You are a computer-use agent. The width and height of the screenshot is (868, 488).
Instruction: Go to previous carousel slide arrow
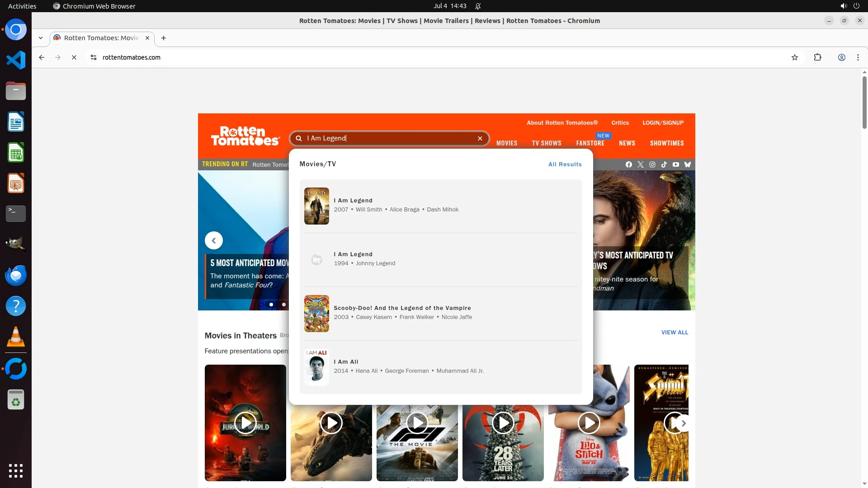click(214, 240)
